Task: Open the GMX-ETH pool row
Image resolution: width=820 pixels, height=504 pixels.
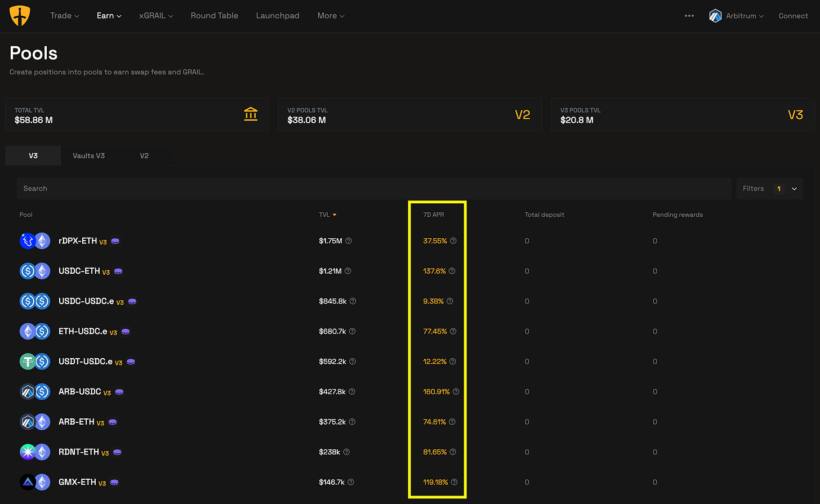Action: point(409,482)
